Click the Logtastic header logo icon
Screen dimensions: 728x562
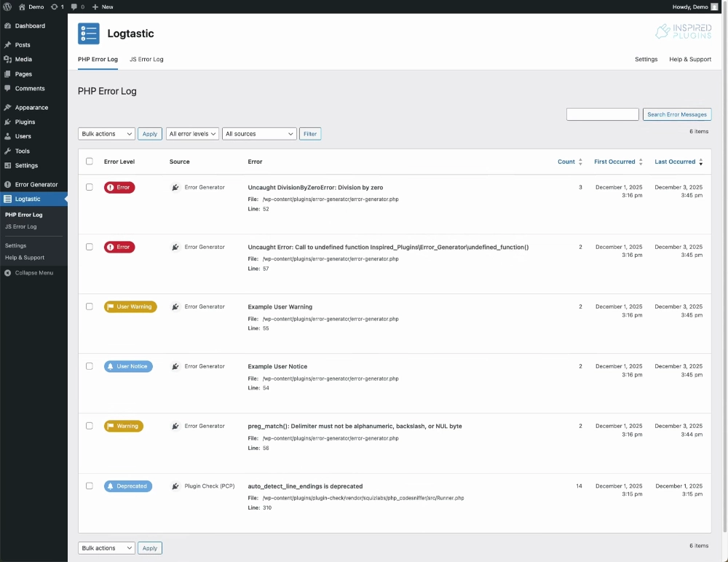coord(89,33)
